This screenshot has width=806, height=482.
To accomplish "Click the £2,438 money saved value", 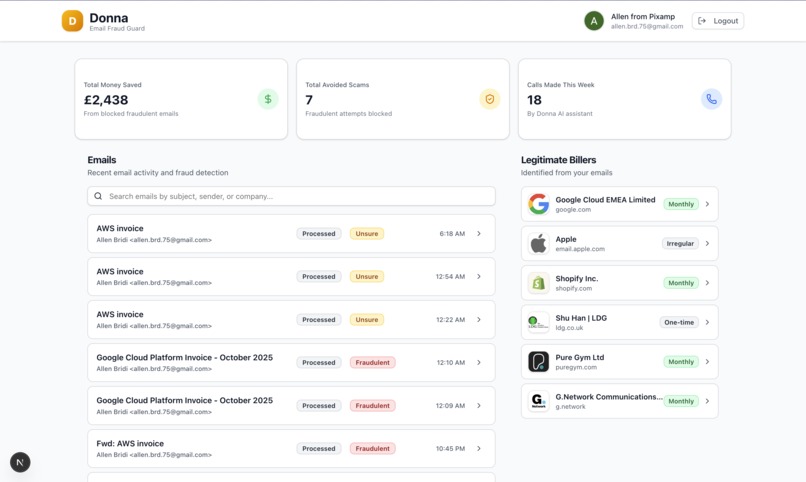I will pyautogui.click(x=106, y=100).
